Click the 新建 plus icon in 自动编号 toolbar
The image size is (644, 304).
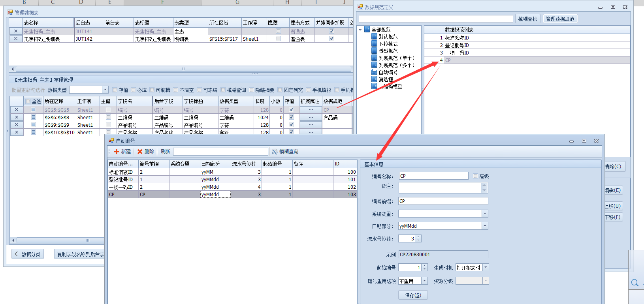[117, 152]
